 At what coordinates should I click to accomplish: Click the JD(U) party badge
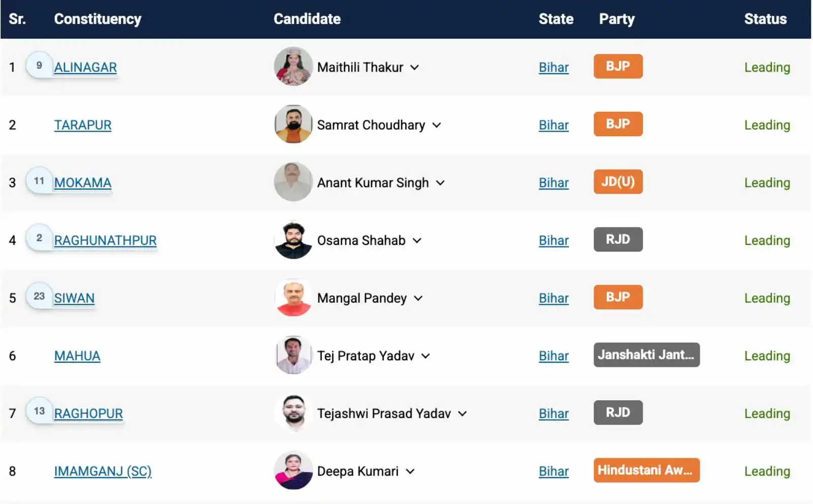coord(618,181)
